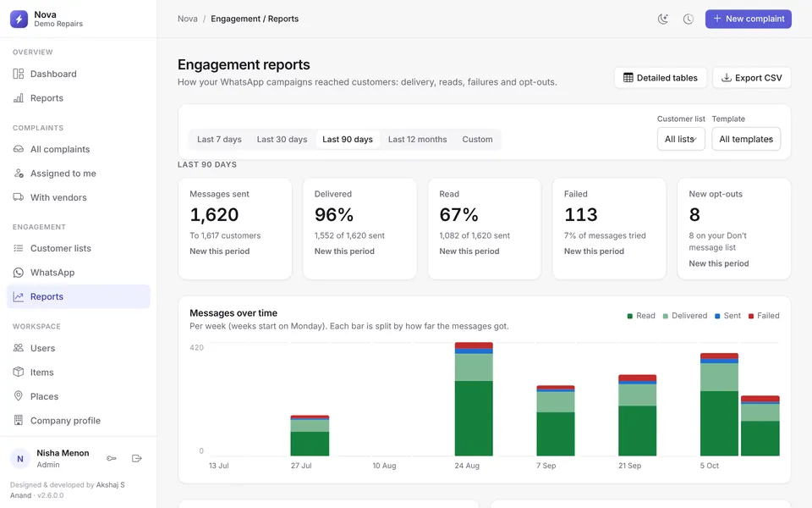Select the Last 7 days range

219,140
